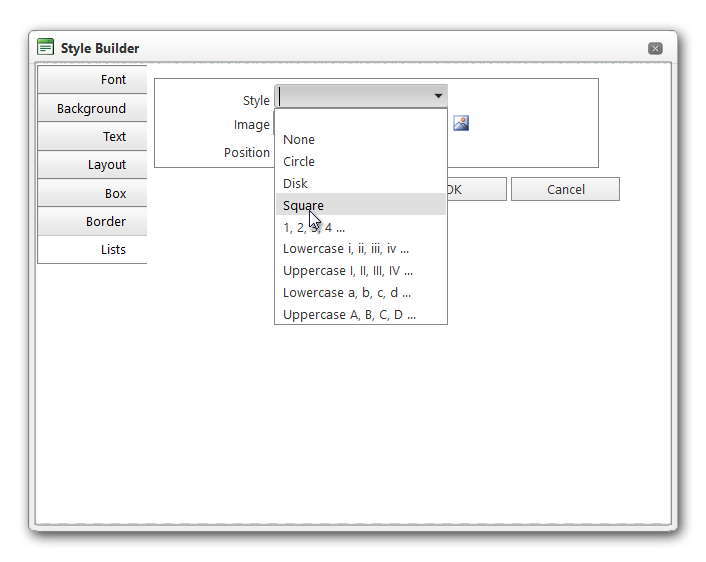Open the Box tab
Viewport: 706px width, 562px height.
pyautogui.click(x=93, y=193)
